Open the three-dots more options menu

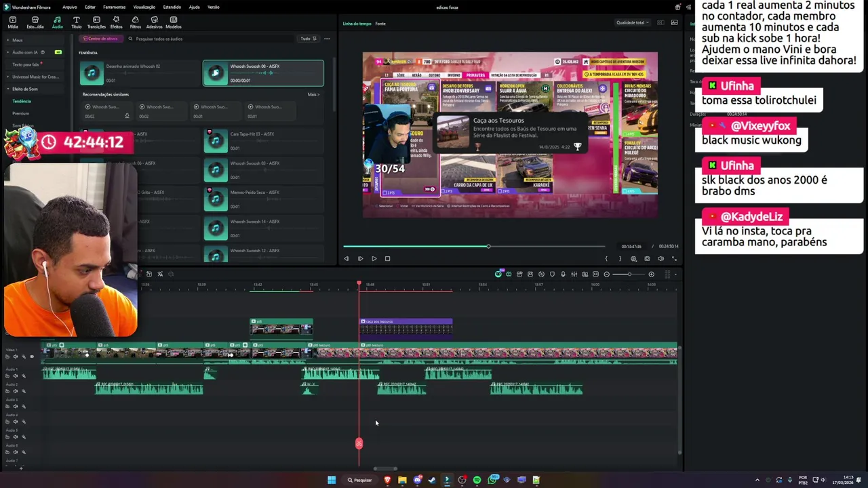pyautogui.click(x=327, y=39)
